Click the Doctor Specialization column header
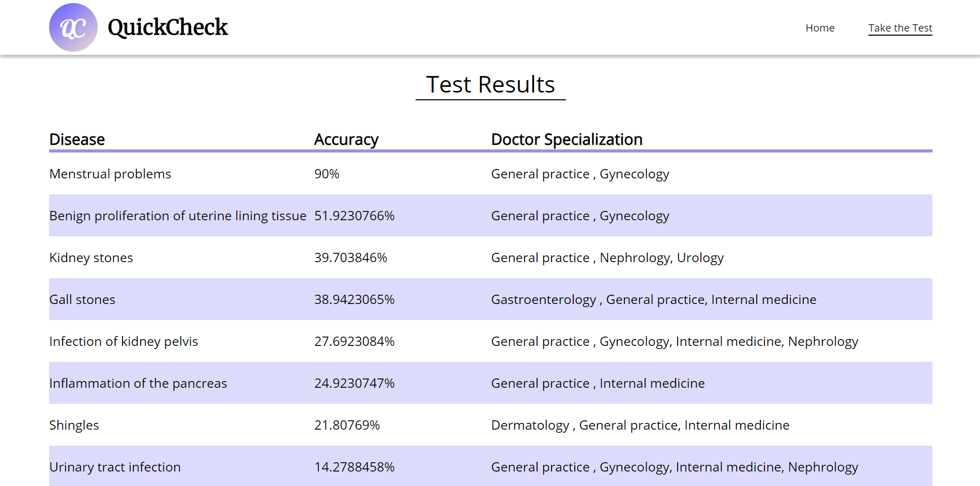Image resolution: width=980 pixels, height=486 pixels. pyautogui.click(x=566, y=140)
